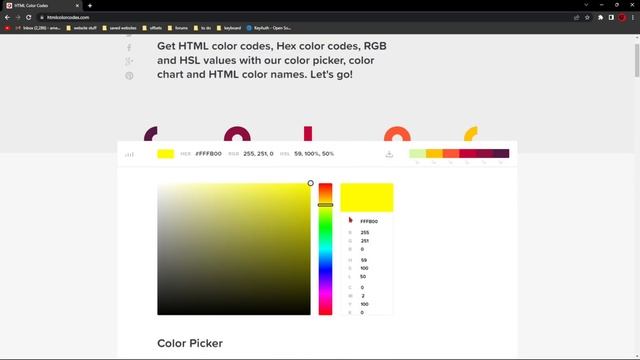Reload the page with the refresh icon
This screenshot has width=640, height=360.
(x=29, y=18)
